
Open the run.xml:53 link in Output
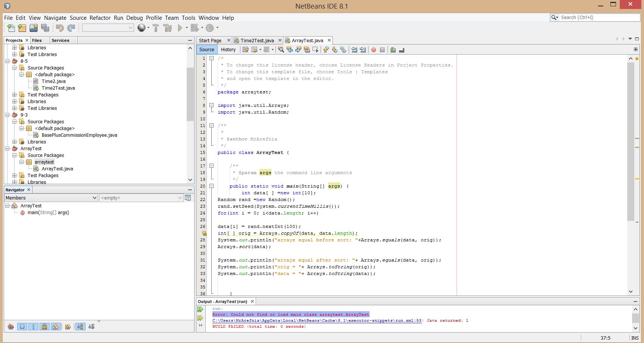(x=317, y=321)
